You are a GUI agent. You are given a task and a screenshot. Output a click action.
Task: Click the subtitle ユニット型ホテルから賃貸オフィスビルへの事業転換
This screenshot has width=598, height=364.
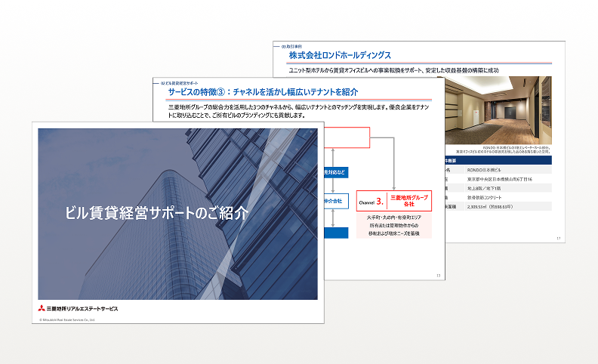[393, 70]
